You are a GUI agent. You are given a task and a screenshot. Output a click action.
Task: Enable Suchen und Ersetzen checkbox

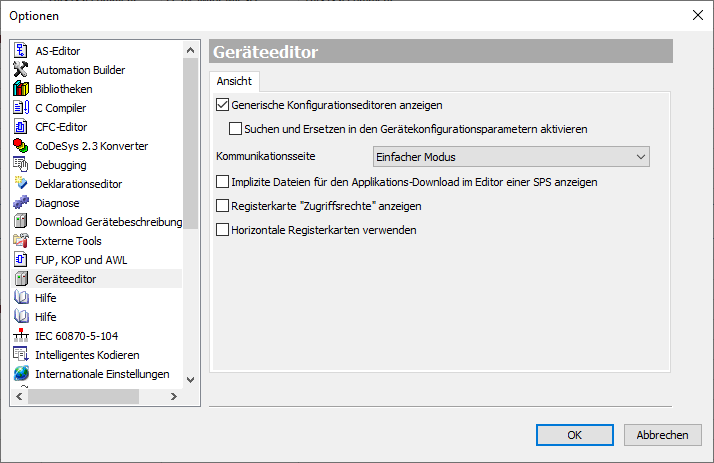(236, 129)
